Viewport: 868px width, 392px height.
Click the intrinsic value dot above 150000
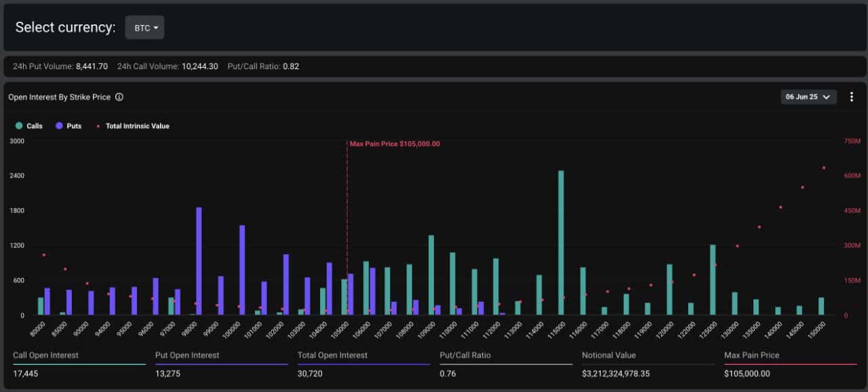(824, 168)
